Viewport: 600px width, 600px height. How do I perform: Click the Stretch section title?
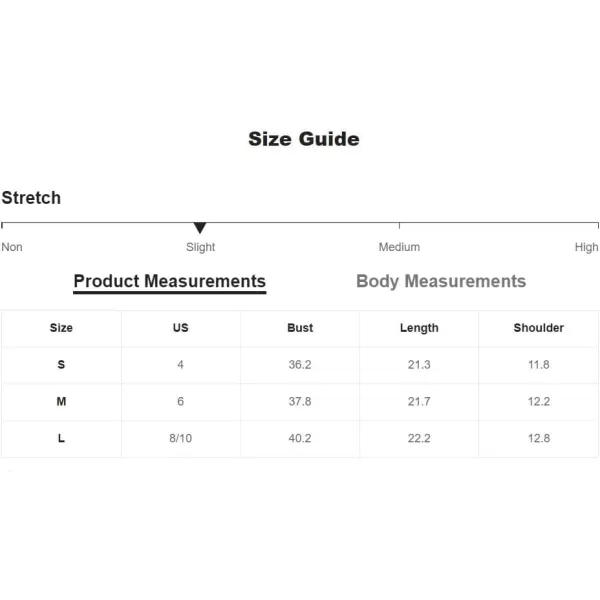[x=31, y=198]
